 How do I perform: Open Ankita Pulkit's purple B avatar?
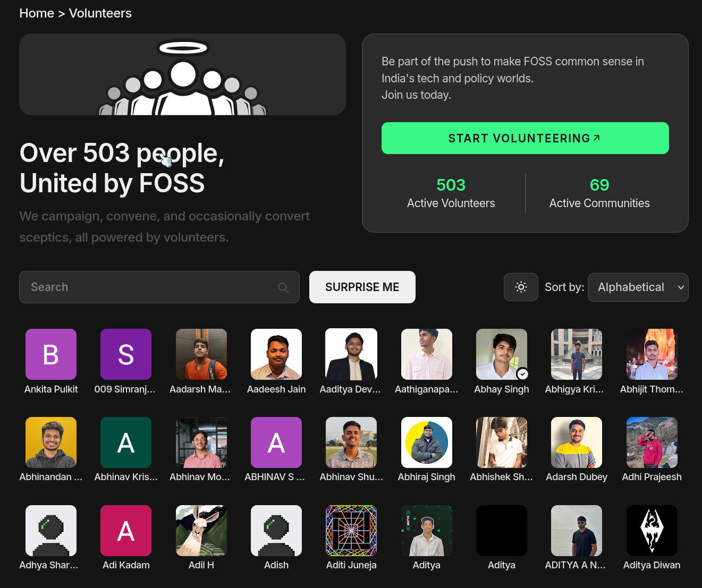[51, 354]
